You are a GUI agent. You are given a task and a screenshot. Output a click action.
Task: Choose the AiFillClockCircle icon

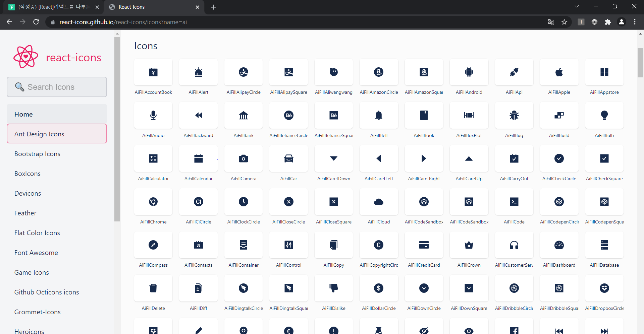point(244,202)
